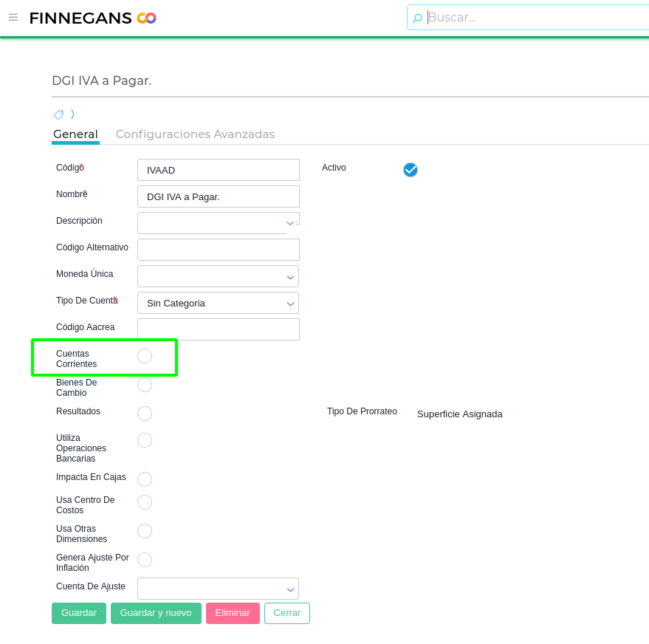Viewport: 649px width, 644px height.
Task: Click the Guardar button
Action: (79, 613)
